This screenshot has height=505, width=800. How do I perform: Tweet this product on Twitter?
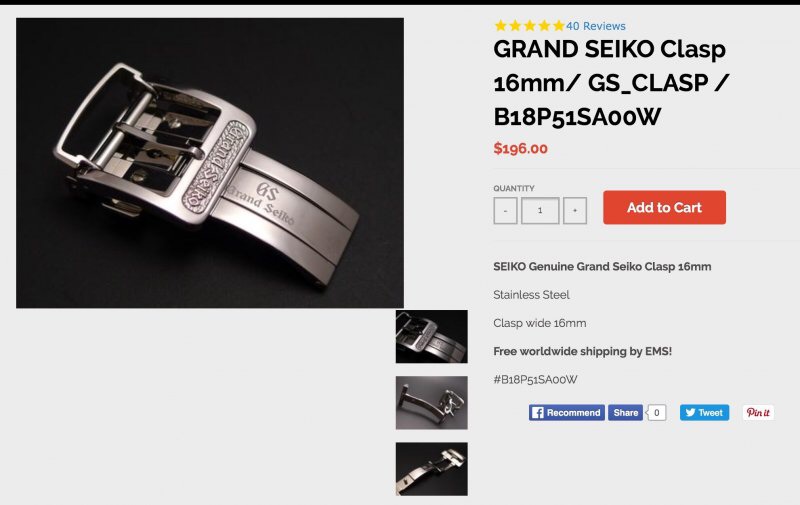pos(704,412)
